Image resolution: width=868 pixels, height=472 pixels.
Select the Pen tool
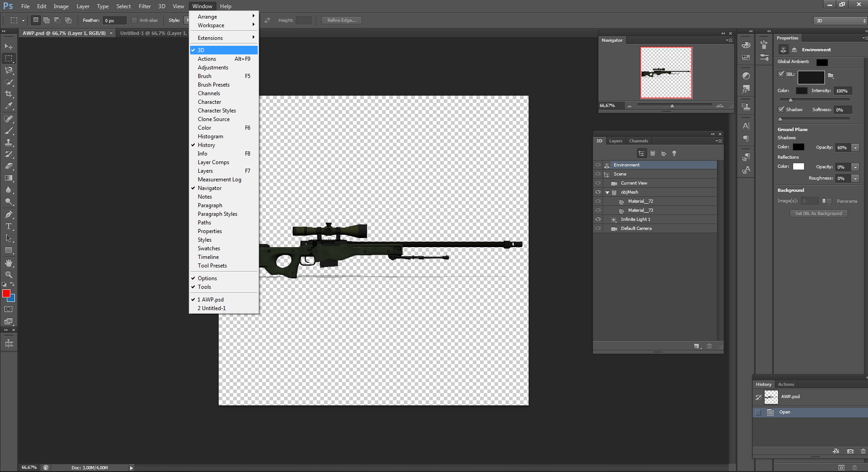pos(9,214)
